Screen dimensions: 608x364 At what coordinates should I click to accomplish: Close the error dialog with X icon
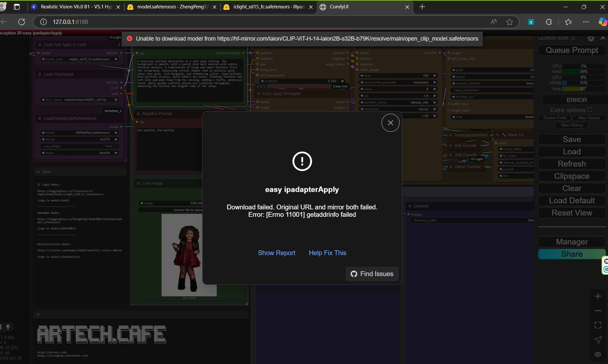390,123
